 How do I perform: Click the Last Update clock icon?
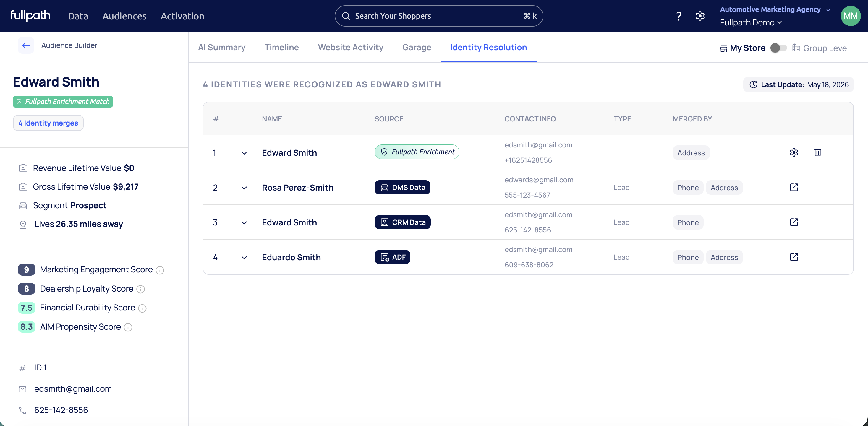(x=753, y=84)
